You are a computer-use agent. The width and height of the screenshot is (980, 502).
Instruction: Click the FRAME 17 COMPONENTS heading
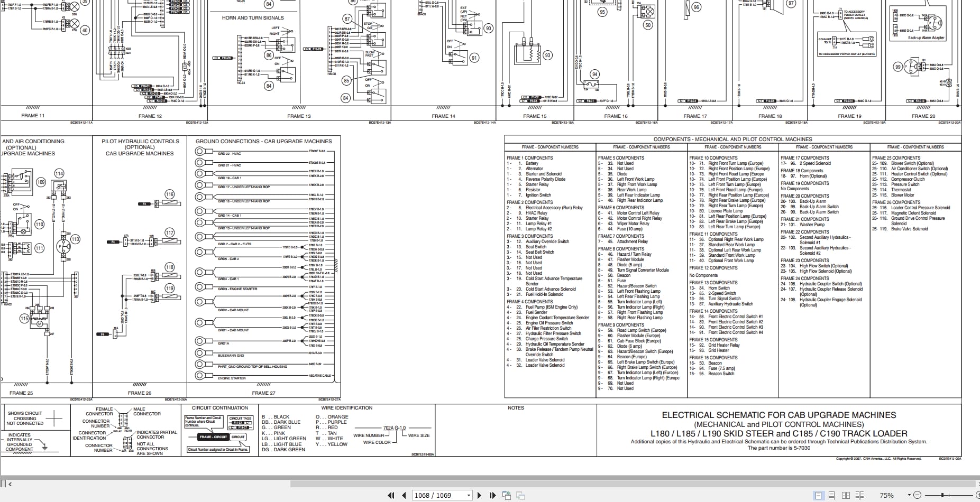click(805, 157)
